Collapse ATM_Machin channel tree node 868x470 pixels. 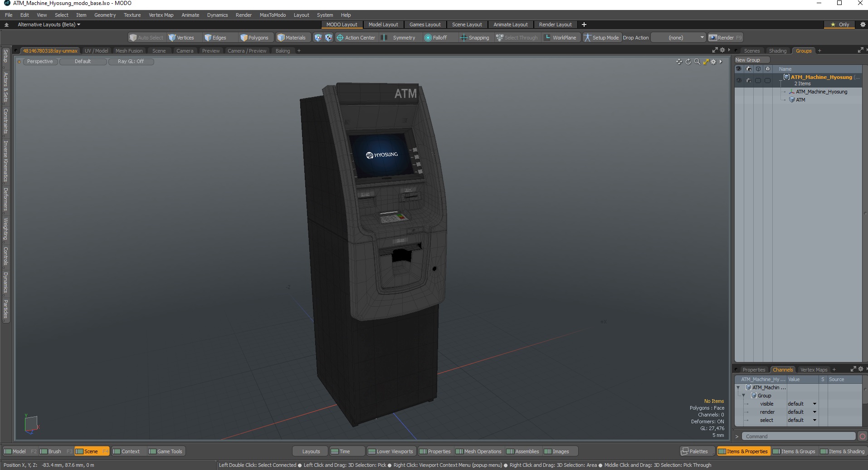click(x=738, y=387)
